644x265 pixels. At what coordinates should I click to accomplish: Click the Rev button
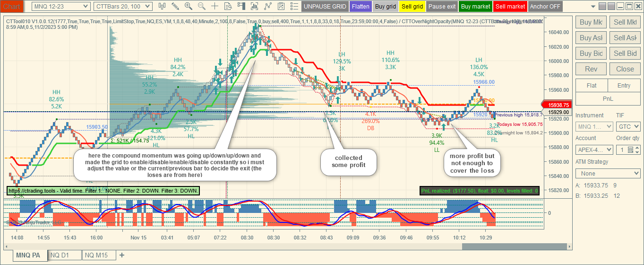pyautogui.click(x=591, y=69)
